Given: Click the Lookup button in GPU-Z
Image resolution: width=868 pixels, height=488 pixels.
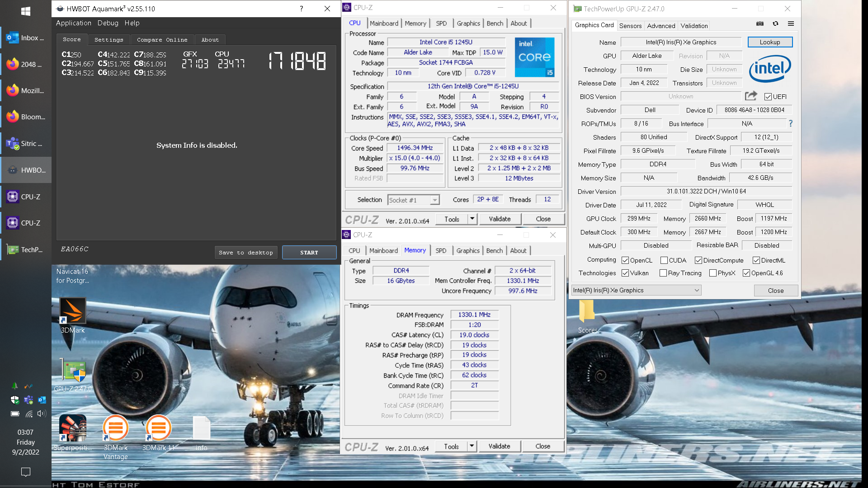Looking at the screenshot, I should [x=770, y=42].
